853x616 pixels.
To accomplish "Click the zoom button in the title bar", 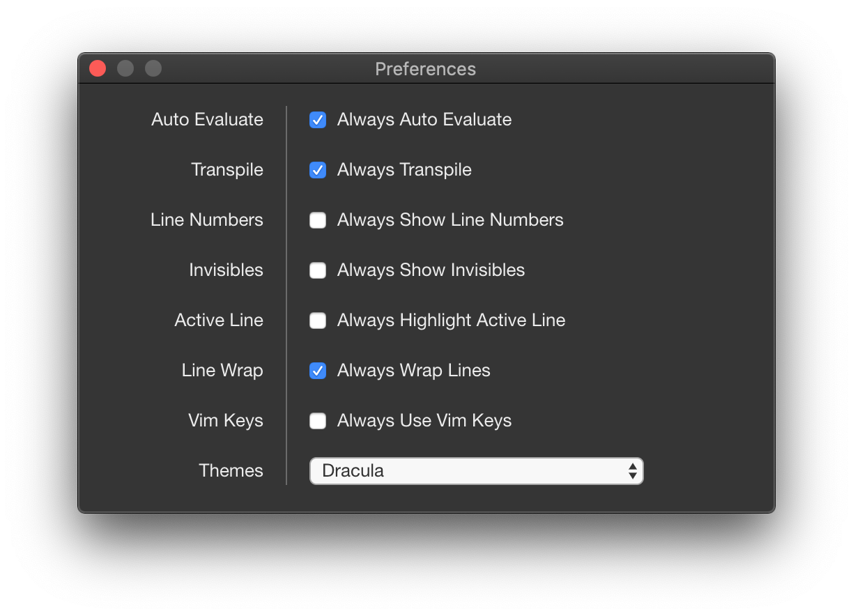I will 153,68.
